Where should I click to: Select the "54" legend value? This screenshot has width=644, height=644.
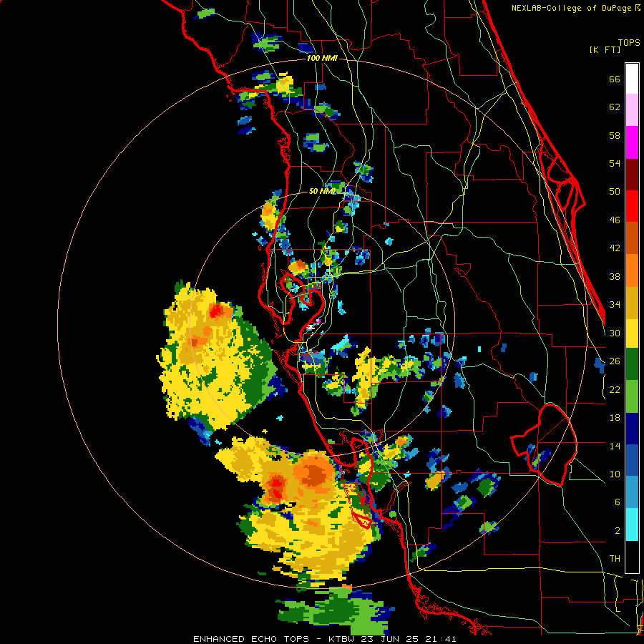coord(615,163)
